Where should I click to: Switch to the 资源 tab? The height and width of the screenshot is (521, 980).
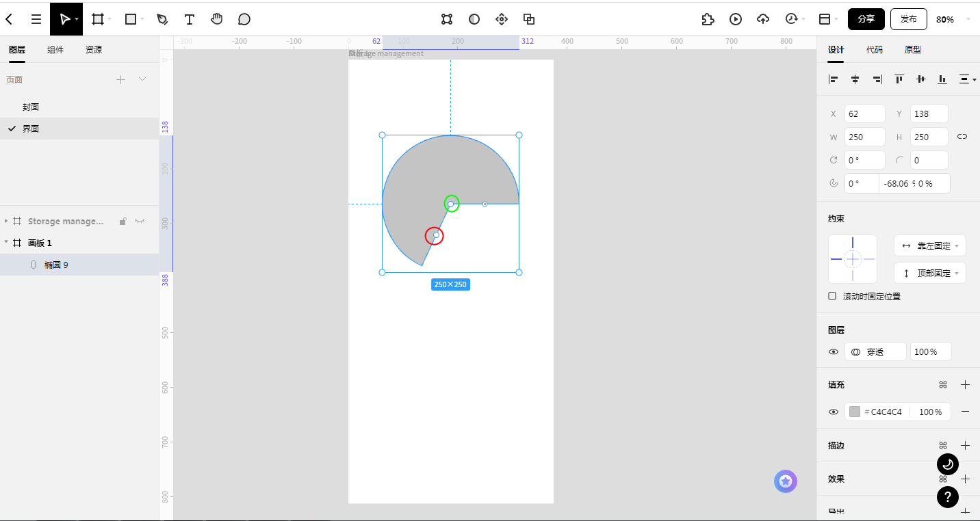pos(94,50)
